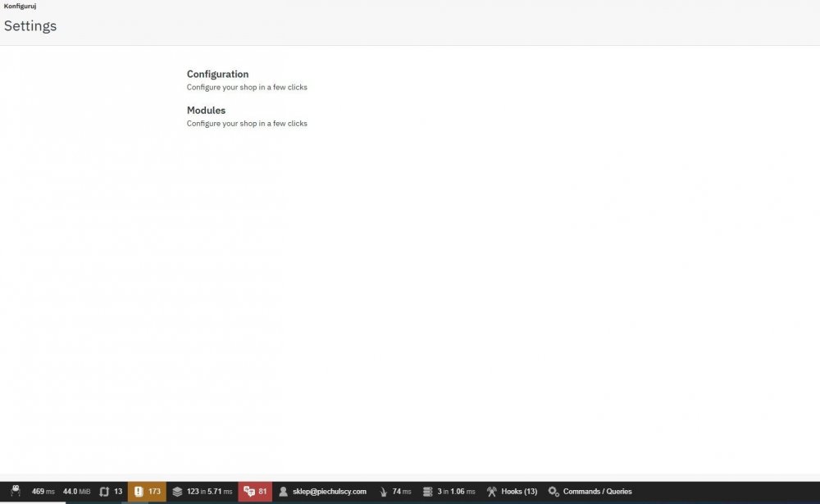Open the logger warnings panel showing 173

coord(146,491)
